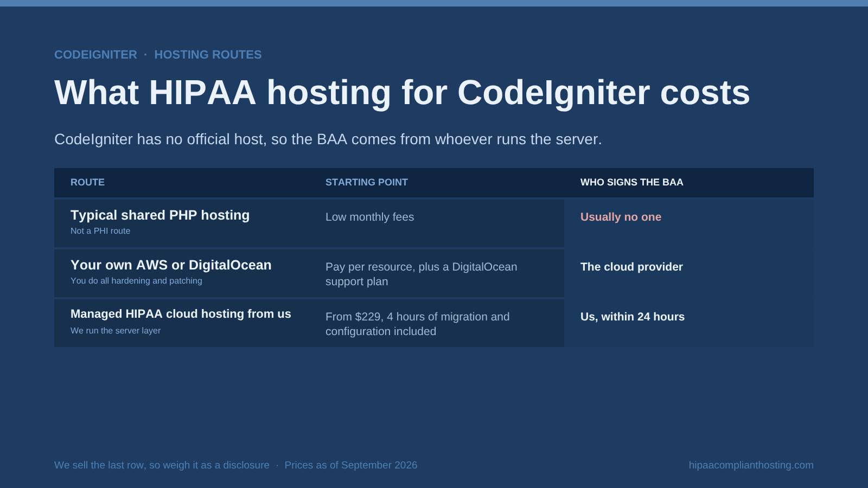Click the 'WHO SIGNS THE BAA' column header

tap(632, 182)
